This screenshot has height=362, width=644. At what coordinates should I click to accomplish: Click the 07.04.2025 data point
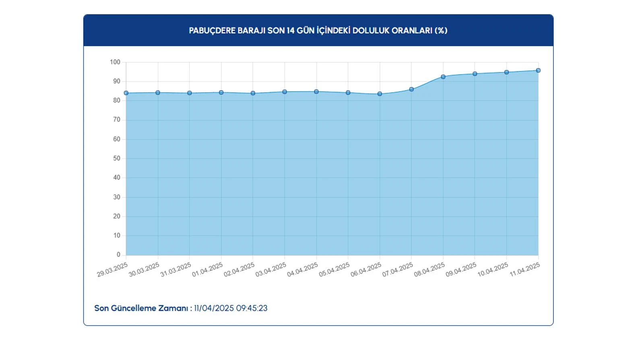(411, 89)
